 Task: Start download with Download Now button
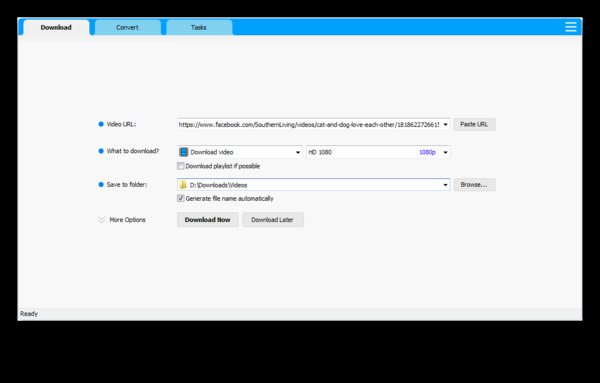point(207,220)
